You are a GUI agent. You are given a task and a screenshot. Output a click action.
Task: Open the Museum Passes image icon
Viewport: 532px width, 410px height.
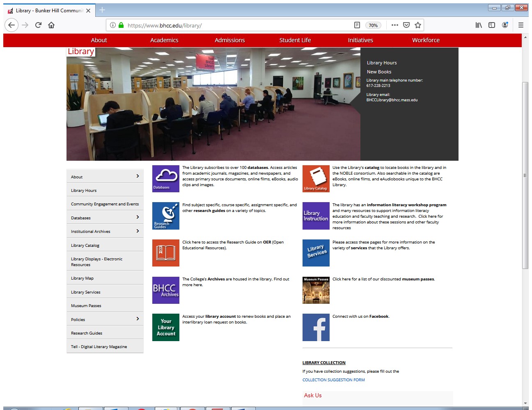click(316, 290)
